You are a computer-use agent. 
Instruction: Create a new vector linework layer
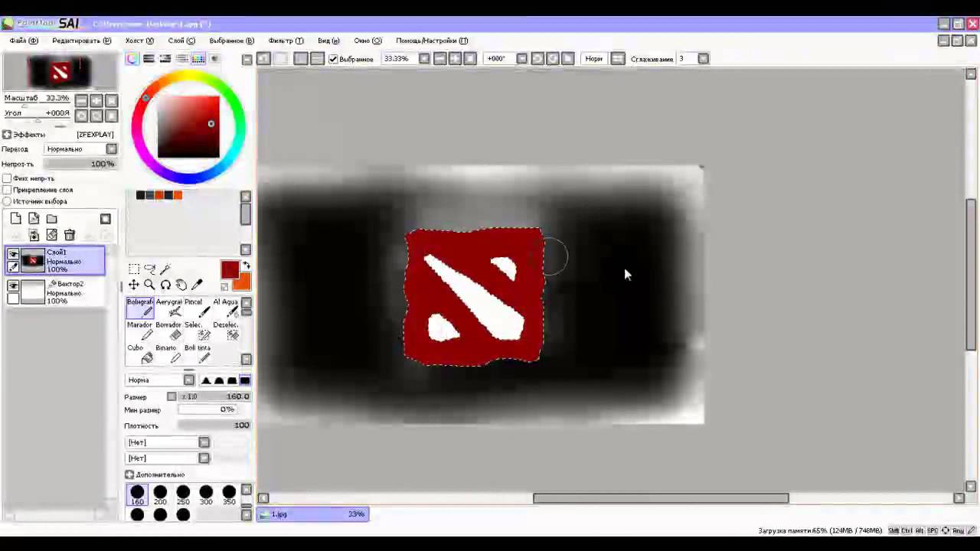point(34,219)
